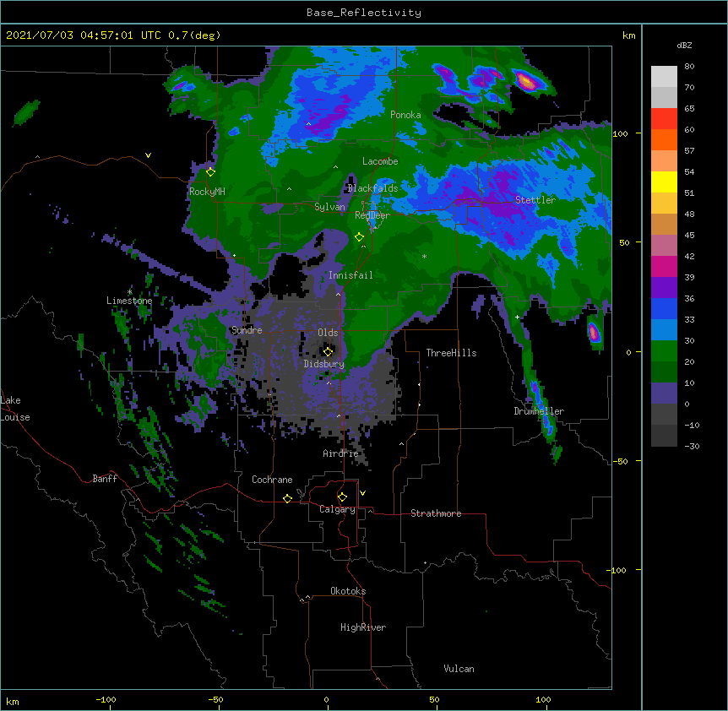Click the Sundre label
Screen dimensions: 728x711
point(247,330)
